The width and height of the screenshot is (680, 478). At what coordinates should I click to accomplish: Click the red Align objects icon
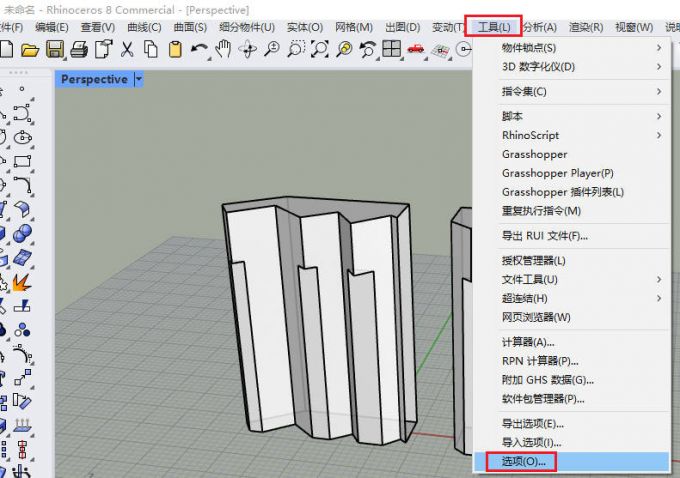coord(22,449)
